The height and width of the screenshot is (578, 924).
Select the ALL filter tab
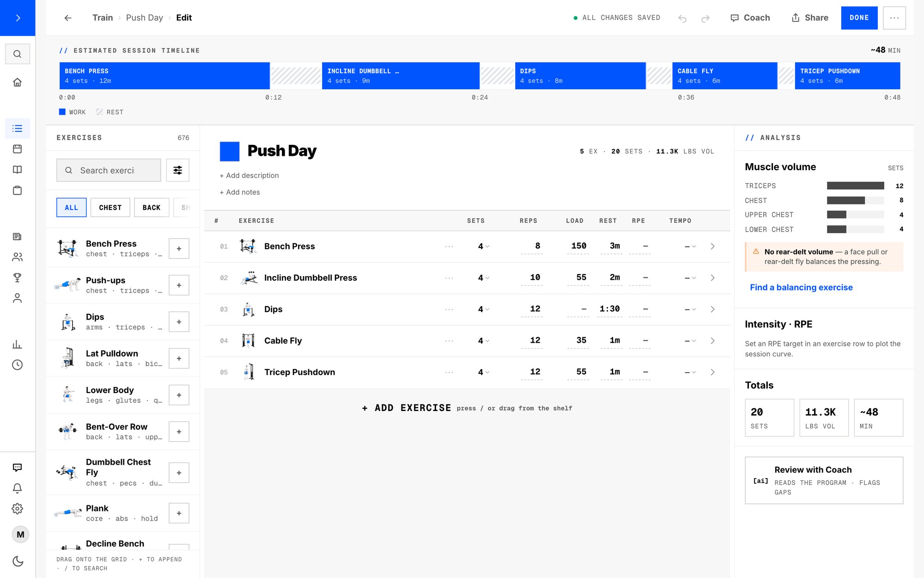coord(72,208)
